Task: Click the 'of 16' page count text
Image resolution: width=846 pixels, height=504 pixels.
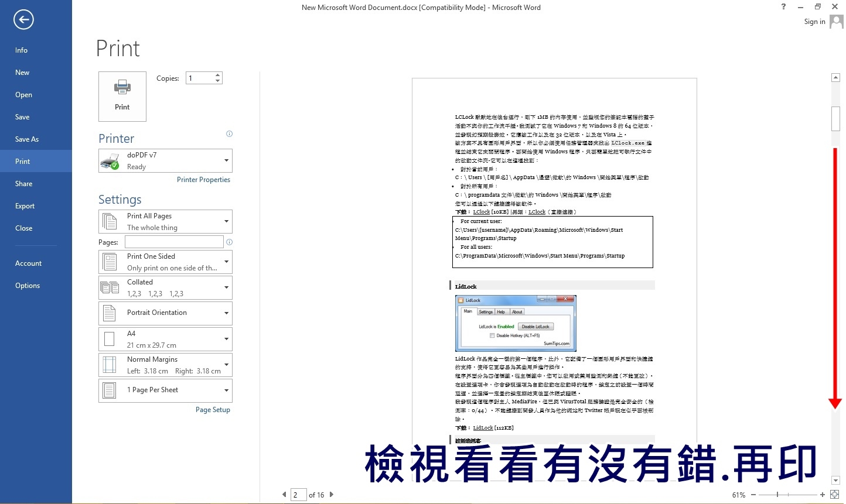Action: pos(316,495)
